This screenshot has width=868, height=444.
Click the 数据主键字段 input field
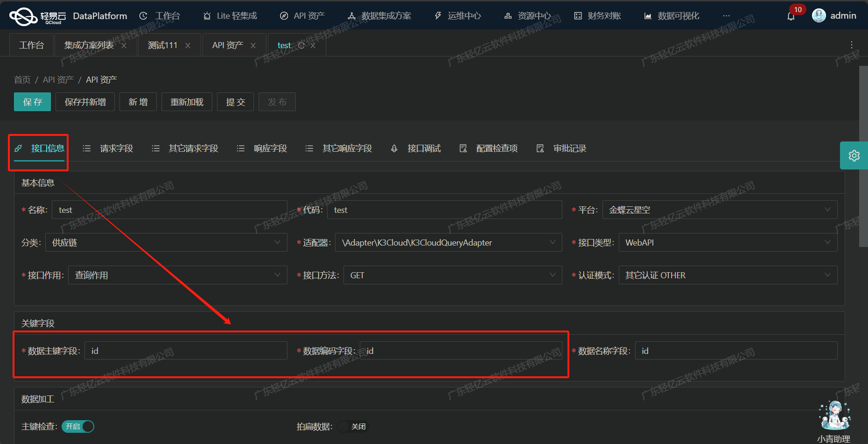coord(186,350)
